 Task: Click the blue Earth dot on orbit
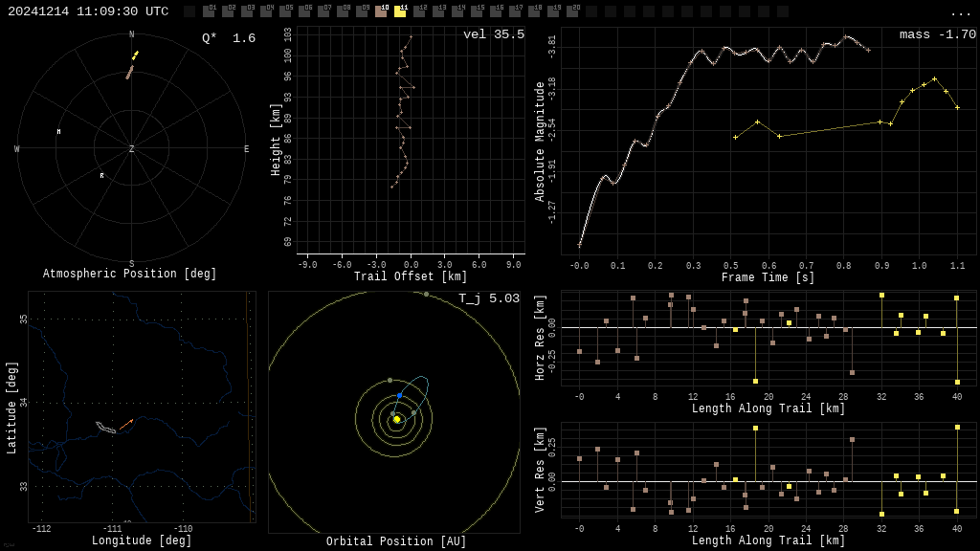coord(399,395)
